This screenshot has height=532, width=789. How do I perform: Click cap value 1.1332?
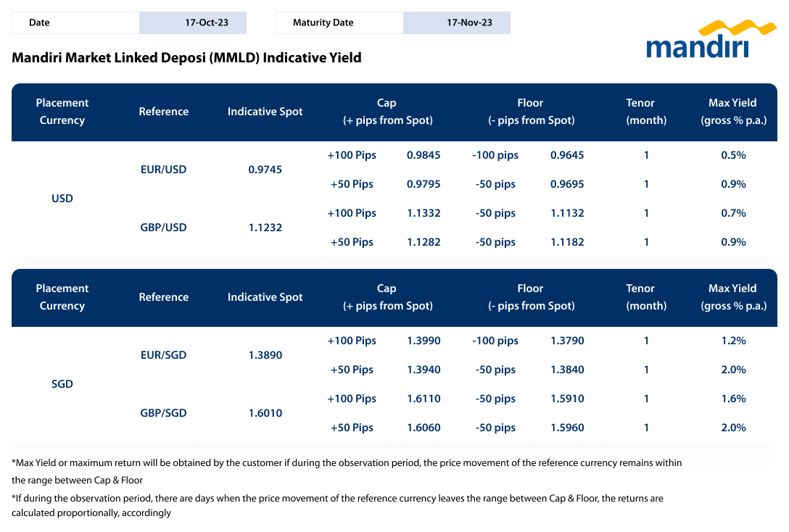click(x=424, y=213)
